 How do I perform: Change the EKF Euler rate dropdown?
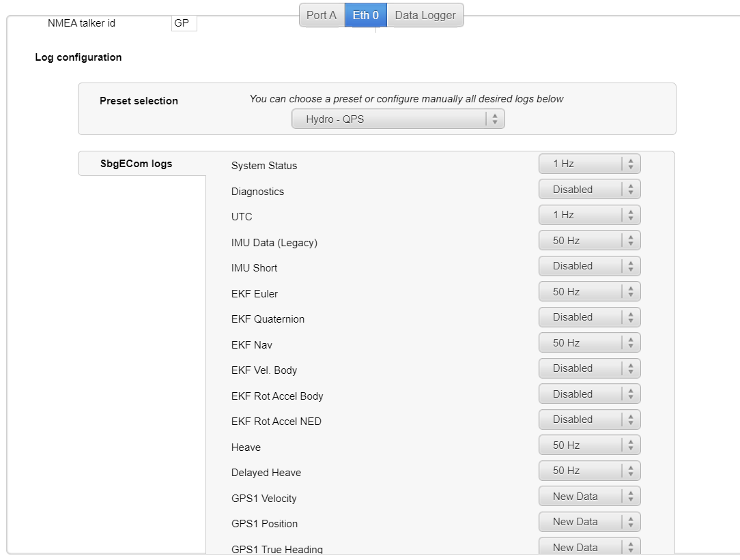[589, 292]
